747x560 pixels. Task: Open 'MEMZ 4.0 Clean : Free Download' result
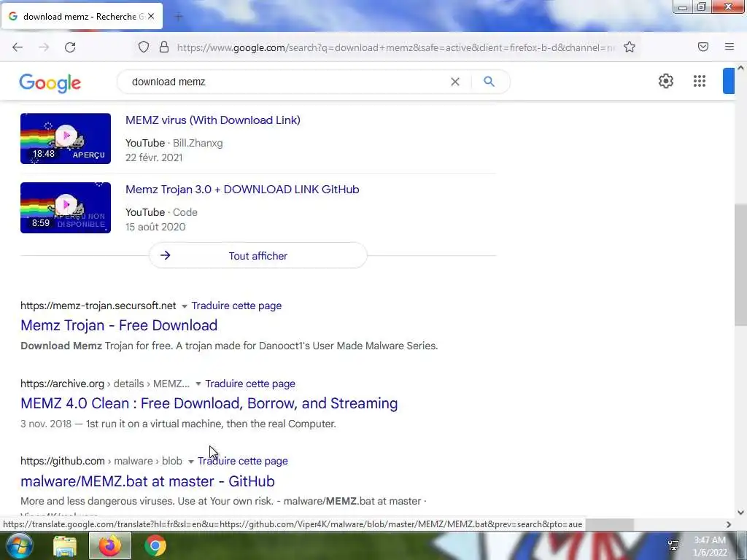[209, 403]
